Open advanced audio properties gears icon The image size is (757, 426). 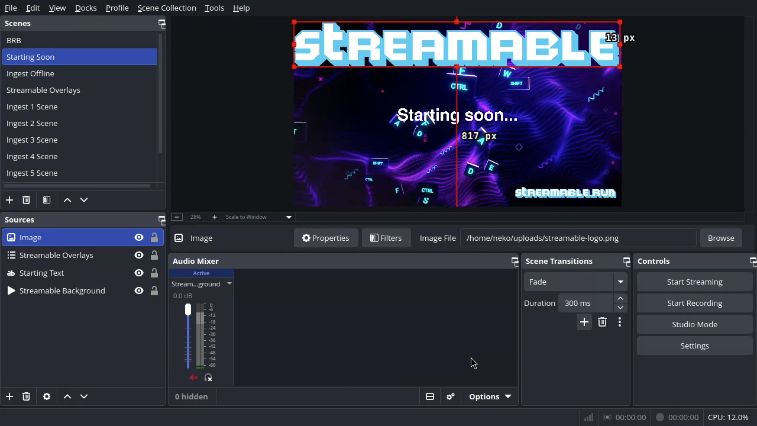click(450, 397)
